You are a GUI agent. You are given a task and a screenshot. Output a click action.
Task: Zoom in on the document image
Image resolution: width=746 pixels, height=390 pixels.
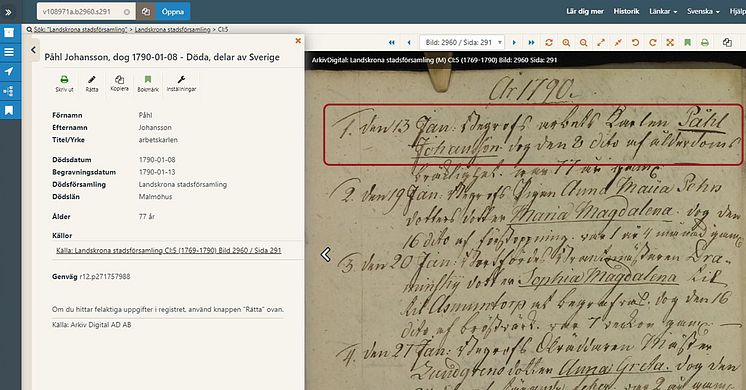click(566, 42)
